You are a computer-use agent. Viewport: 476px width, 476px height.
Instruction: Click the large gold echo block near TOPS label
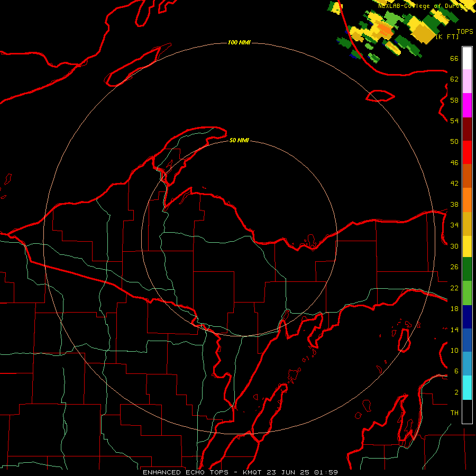424,33
